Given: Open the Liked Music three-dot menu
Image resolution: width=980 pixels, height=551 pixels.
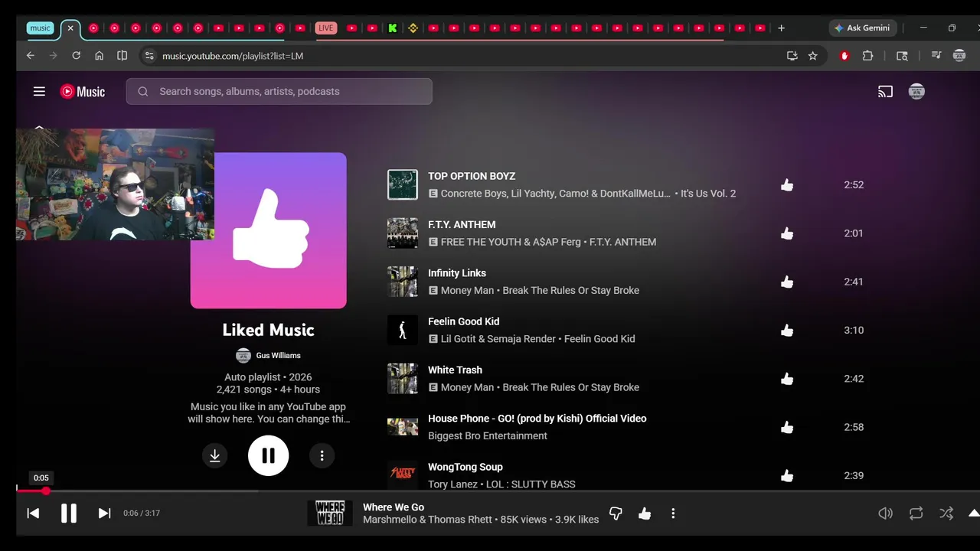Looking at the screenshot, I should [x=322, y=455].
